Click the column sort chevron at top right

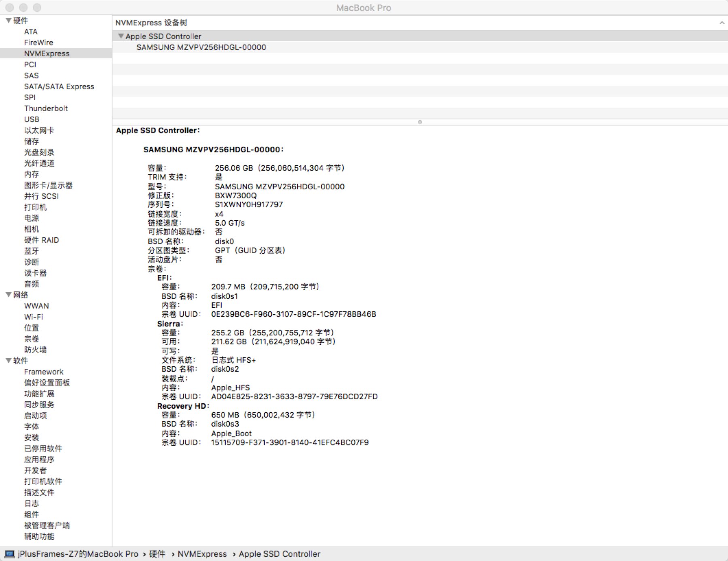coord(722,23)
